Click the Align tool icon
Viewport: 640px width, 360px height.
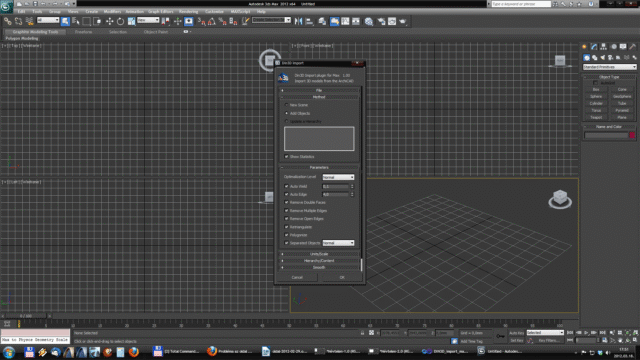(309, 21)
